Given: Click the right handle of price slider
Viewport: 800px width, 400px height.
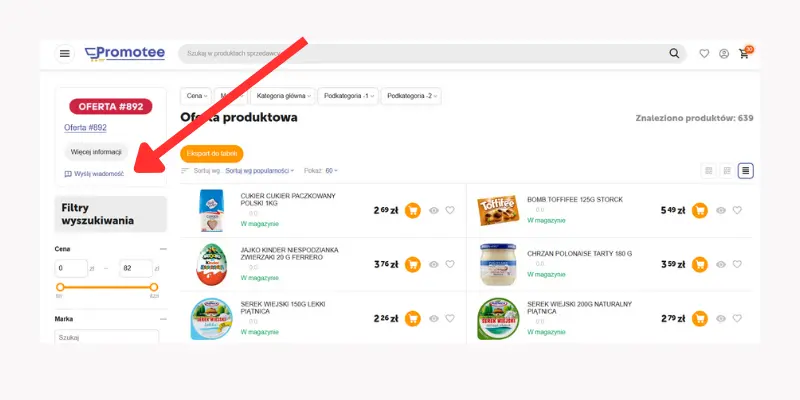Looking at the screenshot, I should tap(154, 287).
